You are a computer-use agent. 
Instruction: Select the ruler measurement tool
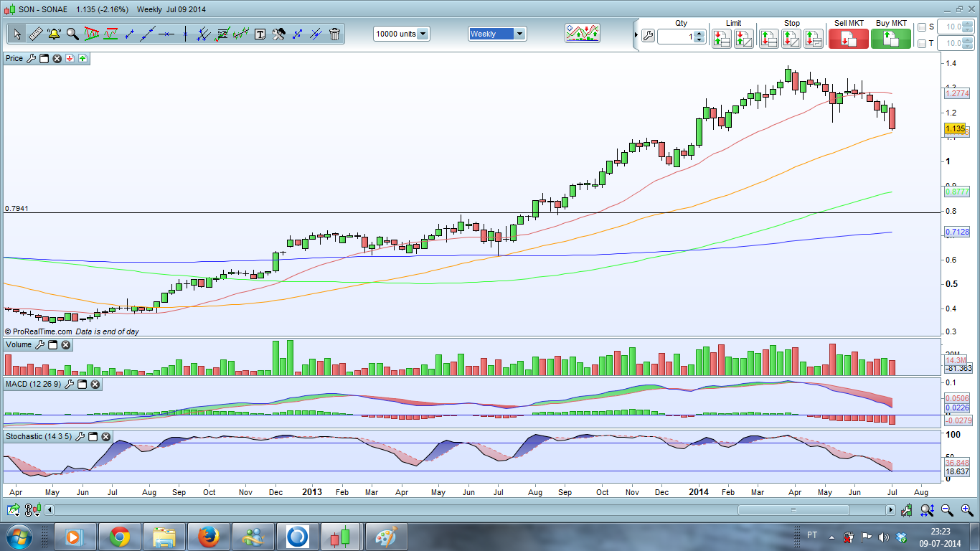[35, 34]
